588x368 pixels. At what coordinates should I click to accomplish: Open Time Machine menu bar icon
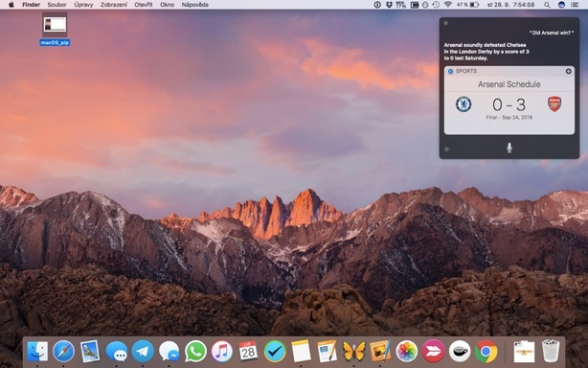[x=436, y=5]
